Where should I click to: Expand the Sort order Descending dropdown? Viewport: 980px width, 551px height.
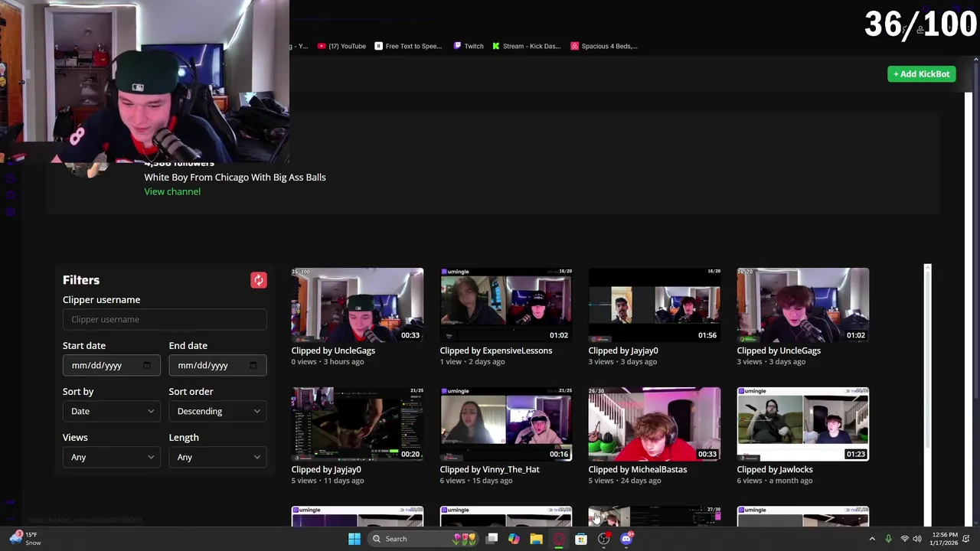click(217, 411)
